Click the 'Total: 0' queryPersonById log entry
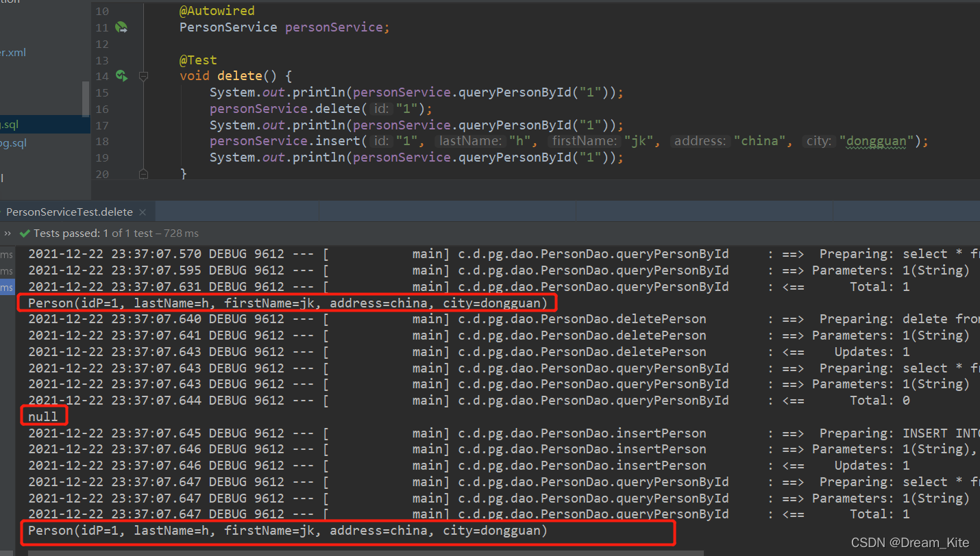This screenshot has height=556, width=980. (879, 401)
